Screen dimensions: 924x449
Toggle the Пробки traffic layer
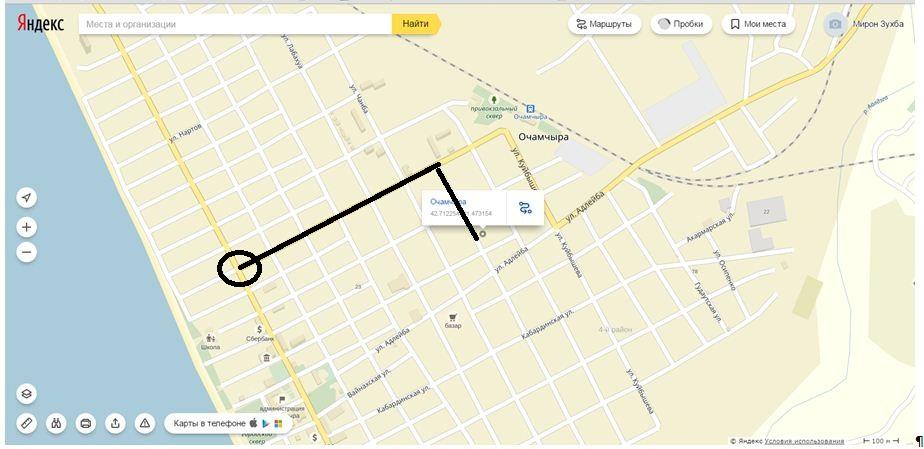click(681, 24)
